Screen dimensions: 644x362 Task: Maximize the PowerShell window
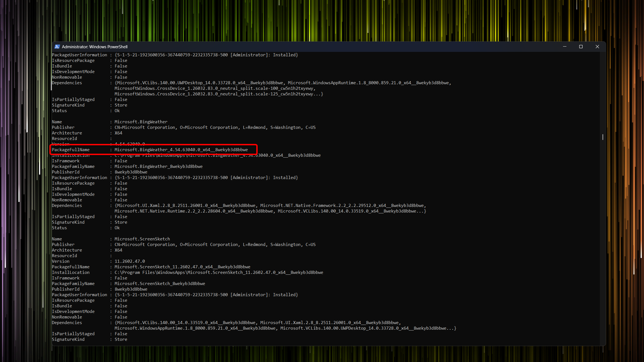tap(581, 47)
